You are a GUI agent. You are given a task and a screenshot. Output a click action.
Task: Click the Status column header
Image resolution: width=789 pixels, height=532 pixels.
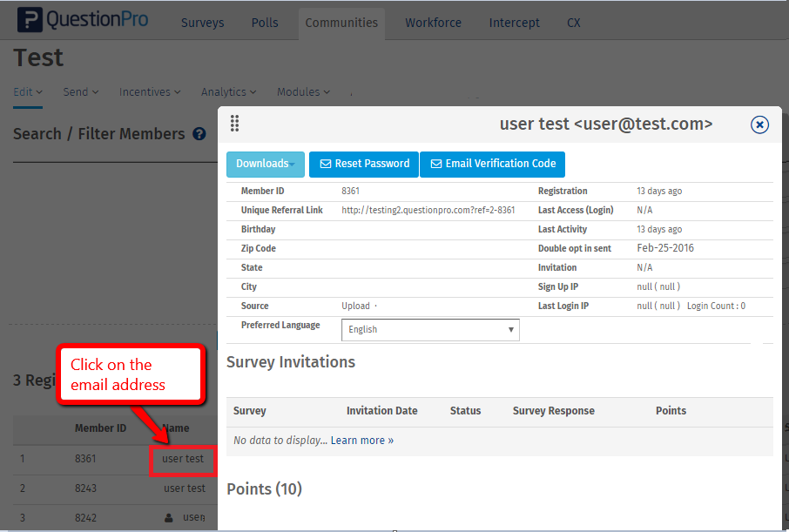tap(465, 411)
